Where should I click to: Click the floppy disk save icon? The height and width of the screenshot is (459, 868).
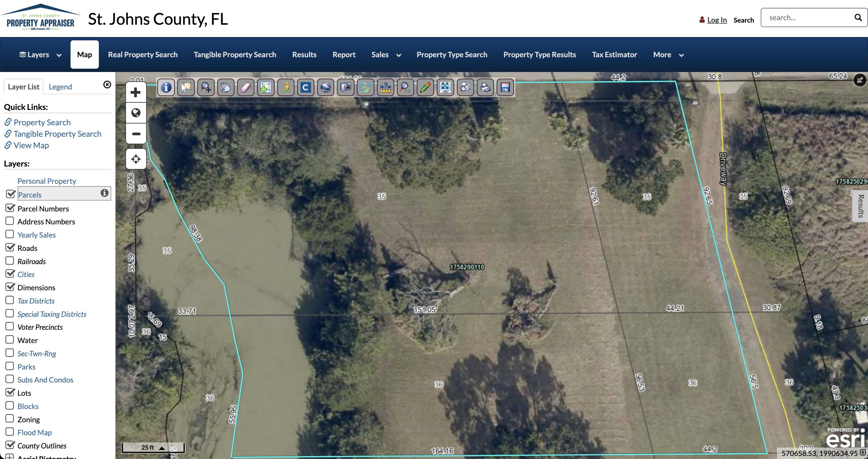(505, 88)
